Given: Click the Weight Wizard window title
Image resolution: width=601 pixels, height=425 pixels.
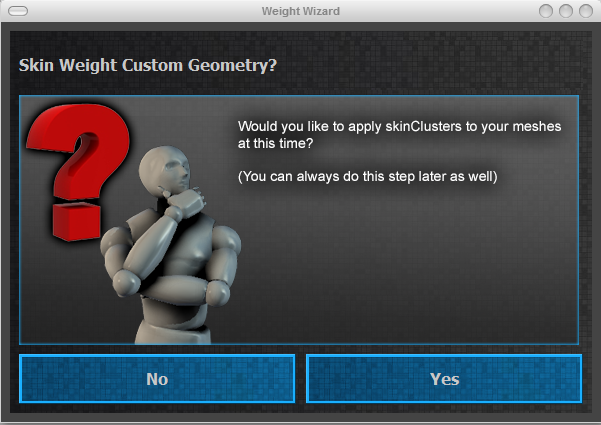Looking at the screenshot, I should (x=300, y=11).
